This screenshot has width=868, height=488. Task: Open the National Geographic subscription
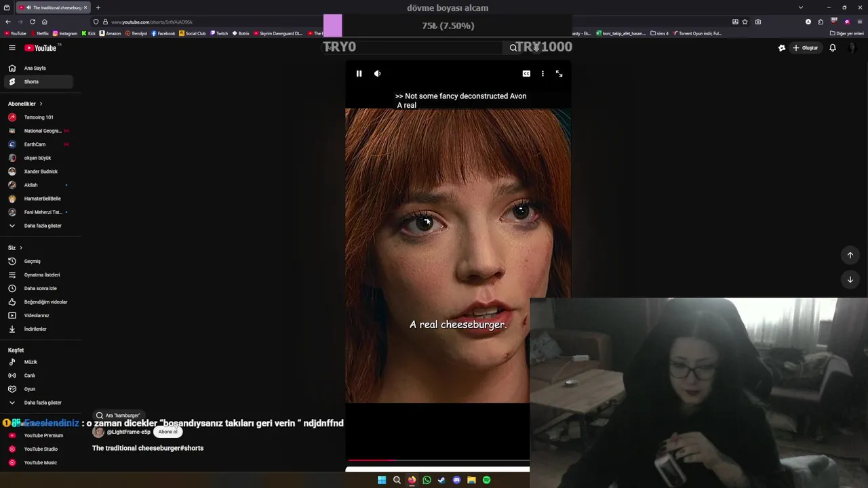[x=38, y=131]
